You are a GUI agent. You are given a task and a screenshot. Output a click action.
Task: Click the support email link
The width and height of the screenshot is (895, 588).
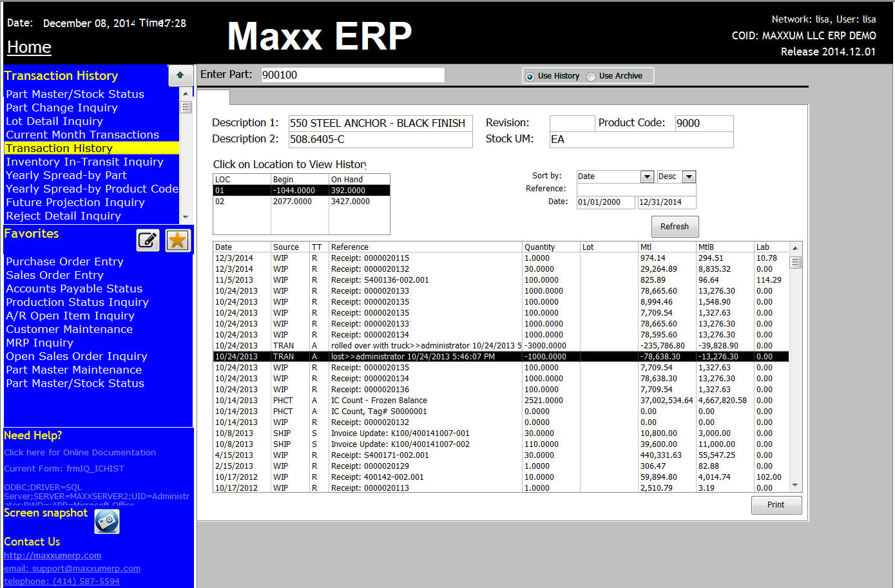[72, 569]
